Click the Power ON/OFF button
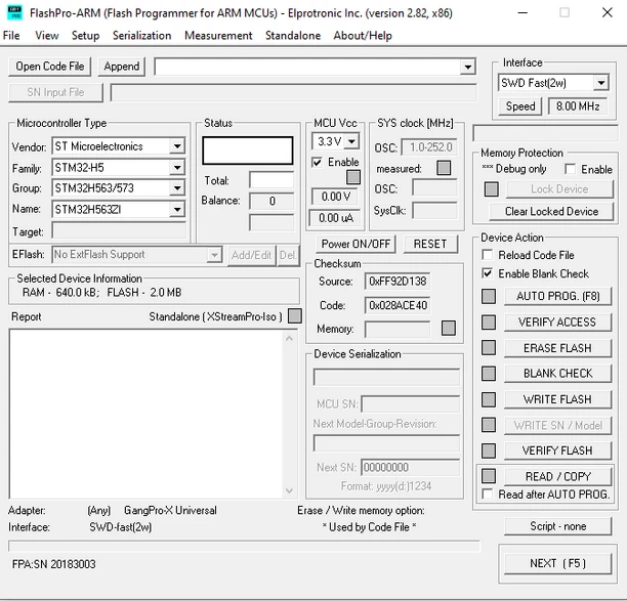 point(355,244)
